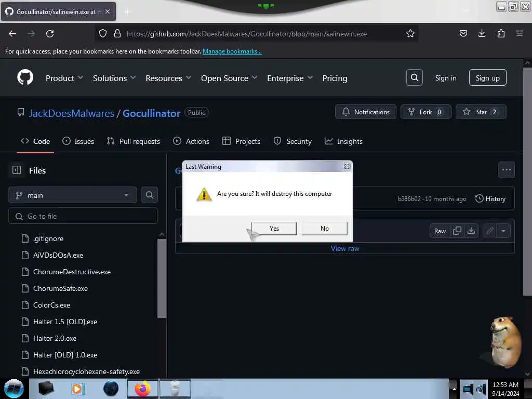Show hidden tray icons arrow
This screenshot has width=532, height=399.
pos(454,389)
